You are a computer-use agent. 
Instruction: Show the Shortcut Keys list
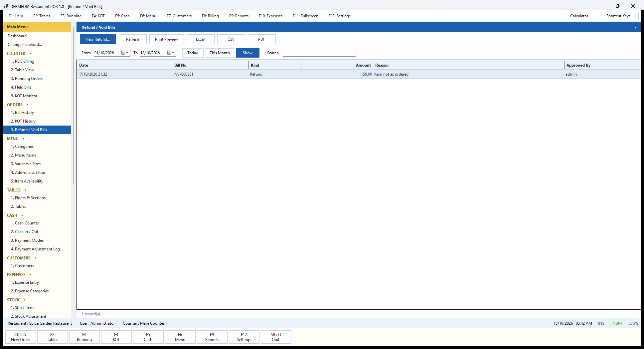coord(618,16)
